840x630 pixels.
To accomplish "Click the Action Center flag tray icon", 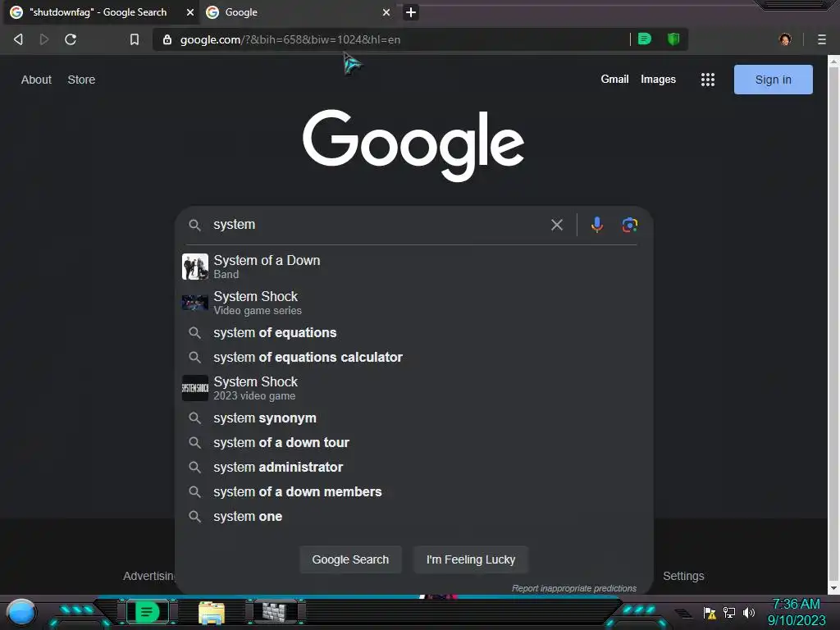I will [710, 612].
